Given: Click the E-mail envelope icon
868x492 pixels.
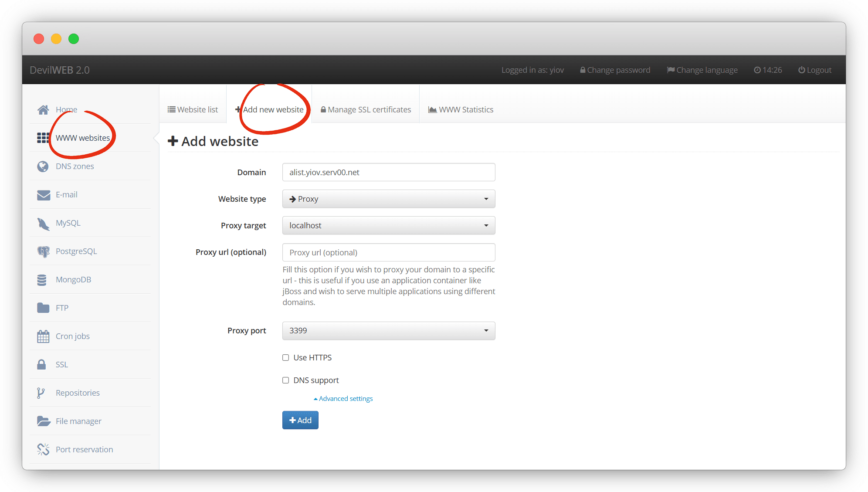Looking at the screenshot, I should pyautogui.click(x=43, y=195).
